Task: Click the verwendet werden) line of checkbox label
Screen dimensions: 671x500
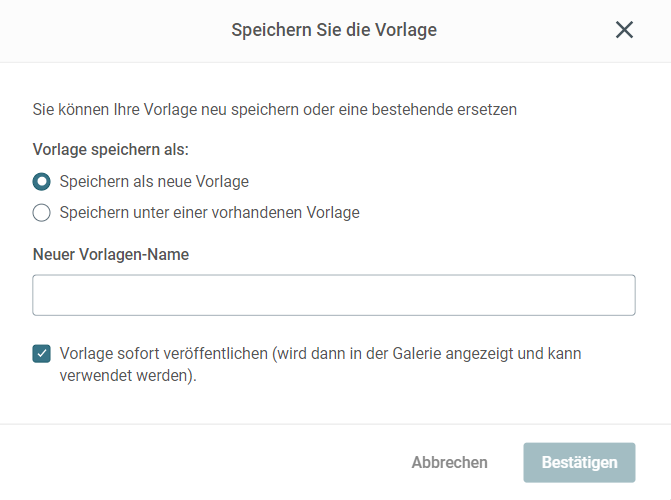Action: (x=128, y=376)
